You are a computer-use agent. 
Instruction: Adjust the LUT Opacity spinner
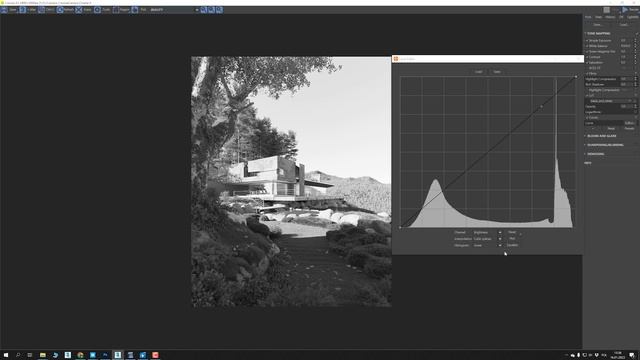click(x=636, y=106)
